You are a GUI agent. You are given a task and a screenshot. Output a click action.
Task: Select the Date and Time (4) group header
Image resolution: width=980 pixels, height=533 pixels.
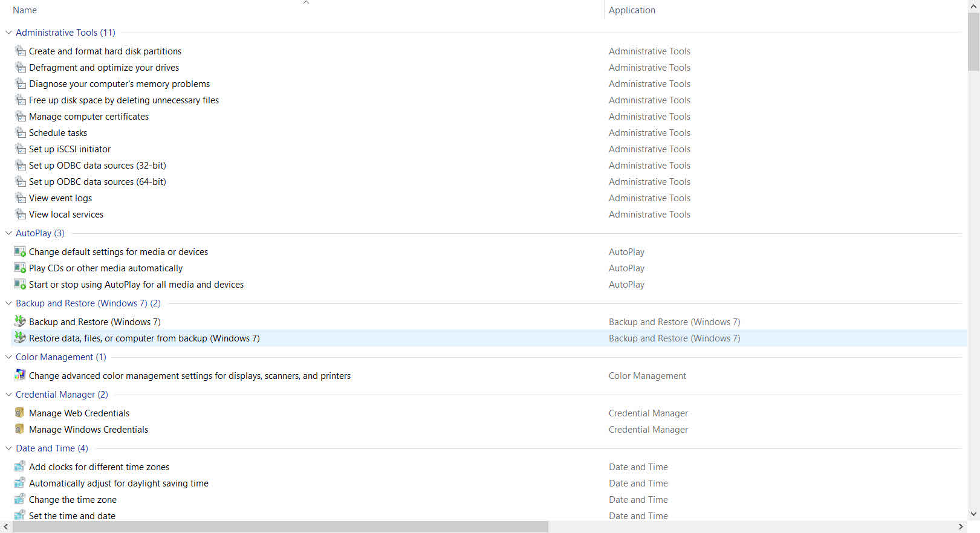pos(52,448)
